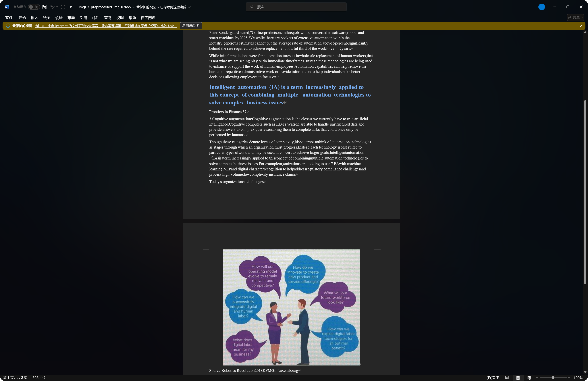
Task: Click the vertical scrollbar thumb
Action: (585, 192)
